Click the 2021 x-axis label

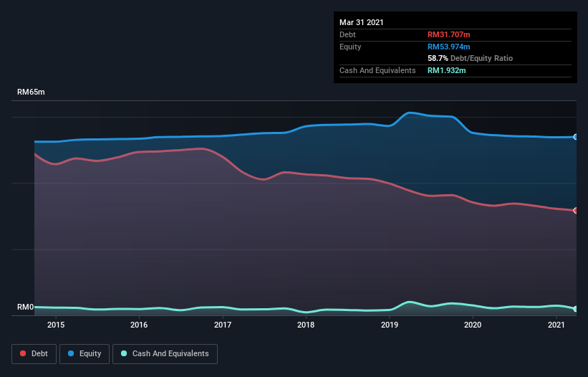(x=556, y=325)
